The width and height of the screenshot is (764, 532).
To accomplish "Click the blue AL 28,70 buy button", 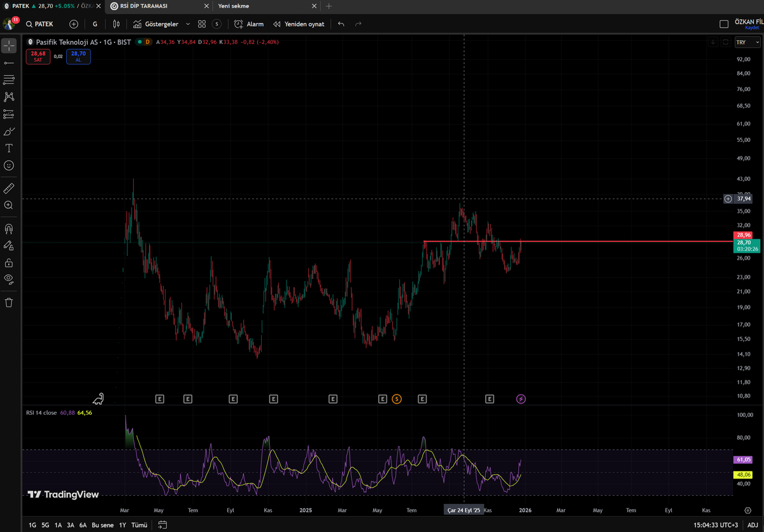I will (x=78, y=57).
